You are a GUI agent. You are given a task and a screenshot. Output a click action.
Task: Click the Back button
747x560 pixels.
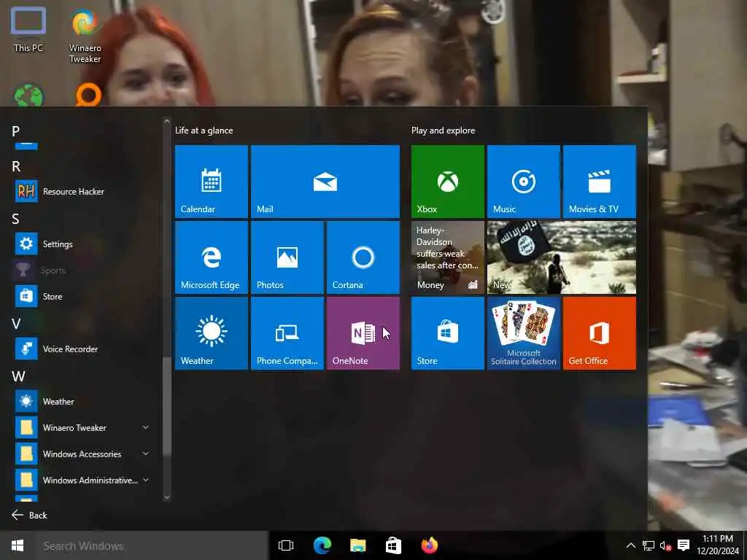click(x=29, y=516)
